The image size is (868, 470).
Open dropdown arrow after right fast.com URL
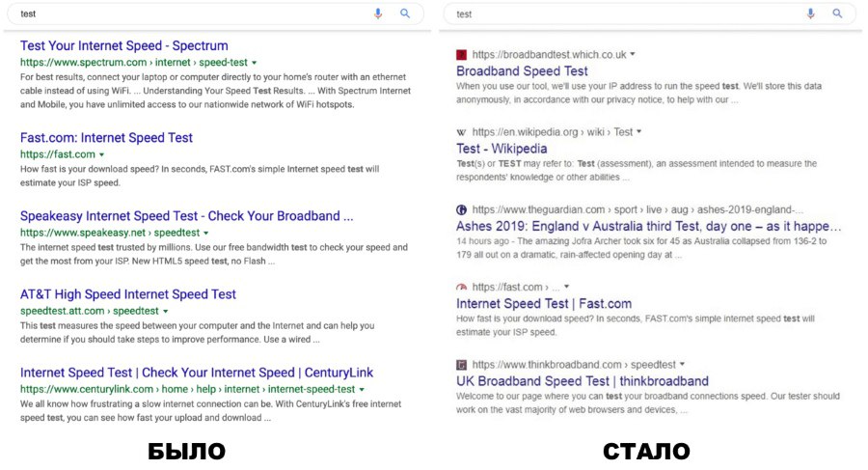pos(566,287)
